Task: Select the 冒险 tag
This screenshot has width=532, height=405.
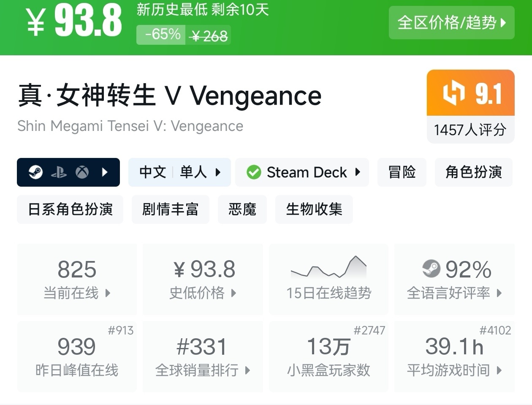Action: (x=402, y=172)
